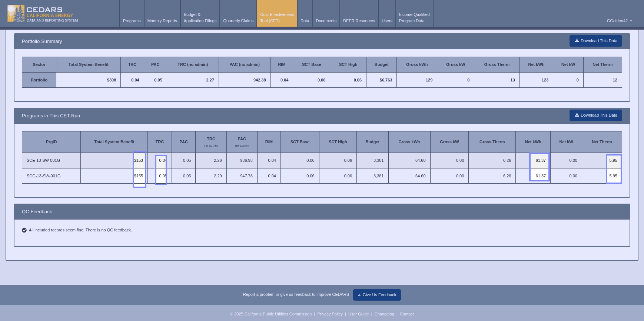The height and width of the screenshot is (321, 644).
Task: Click the Give Us Feedback button
Action: click(377, 295)
